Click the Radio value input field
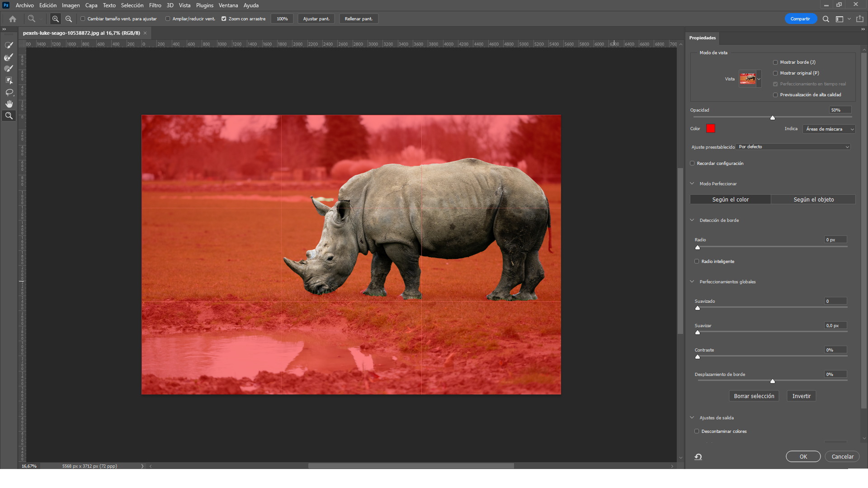Image resolution: width=868 pixels, height=488 pixels. 835,240
